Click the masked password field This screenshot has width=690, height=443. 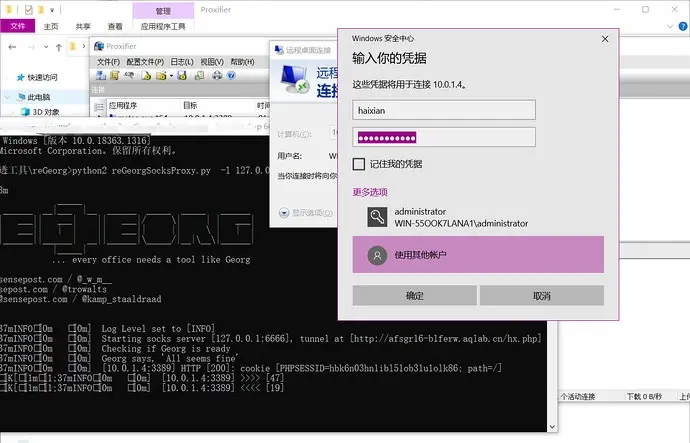pyautogui.click(x=444, y=137)
